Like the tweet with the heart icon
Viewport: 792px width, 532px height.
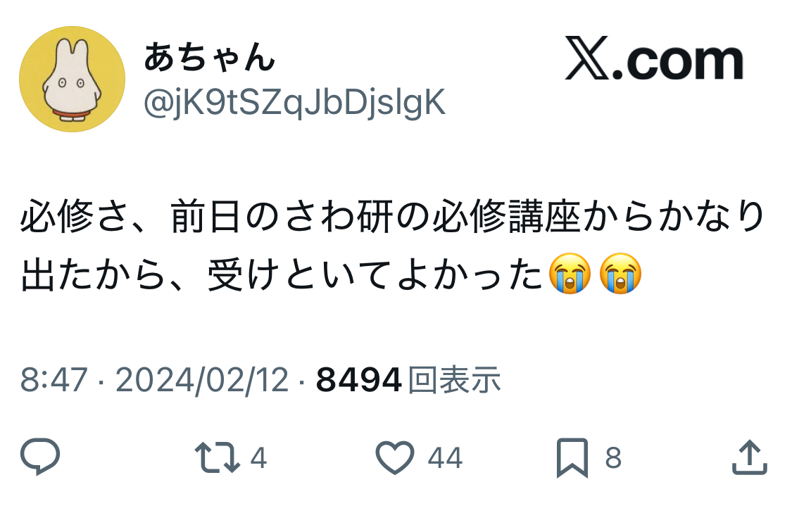395,457
